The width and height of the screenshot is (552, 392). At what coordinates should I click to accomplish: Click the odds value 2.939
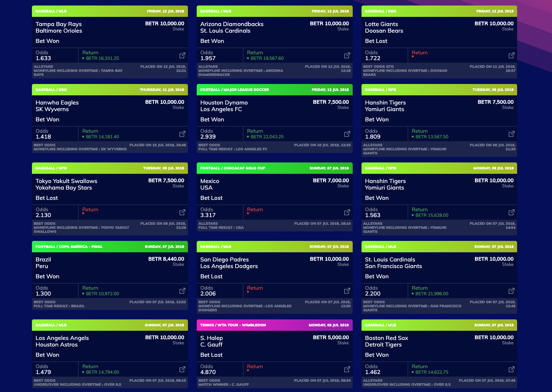click(x=208, y=137)
